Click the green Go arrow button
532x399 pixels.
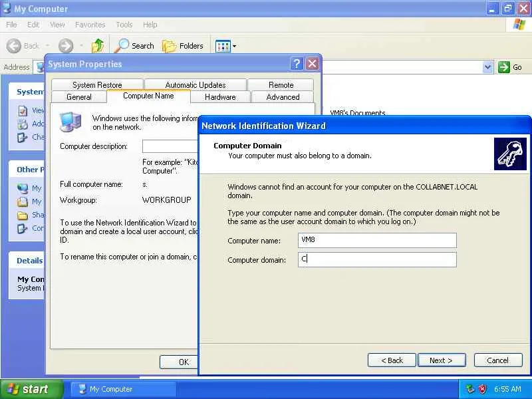coord(504,67)
